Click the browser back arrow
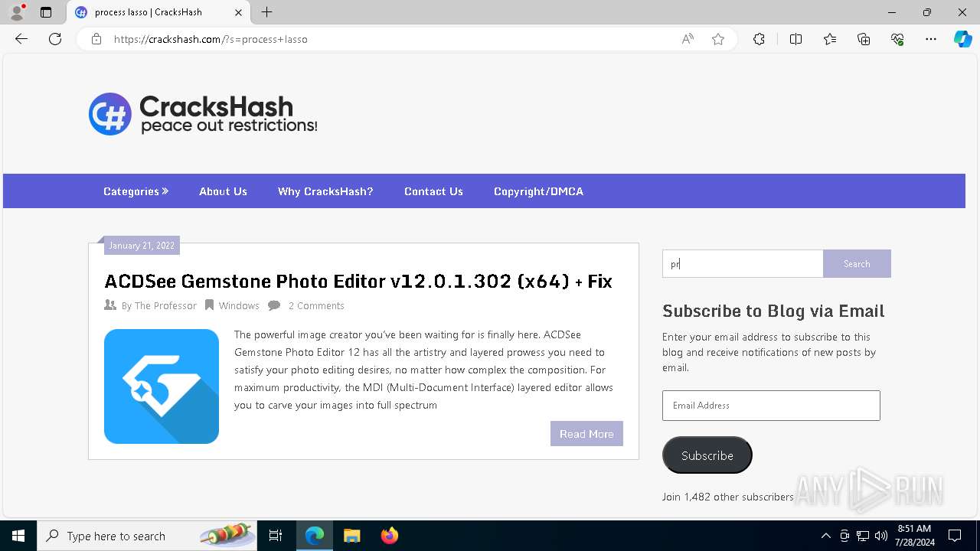 point(21,39)
